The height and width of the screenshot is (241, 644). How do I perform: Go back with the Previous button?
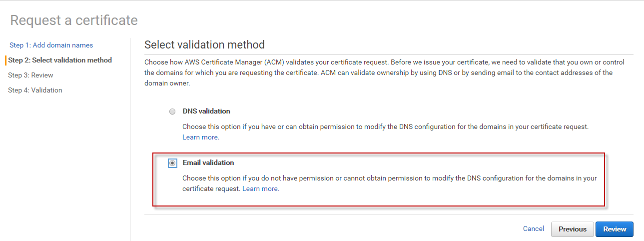[572, 229]
